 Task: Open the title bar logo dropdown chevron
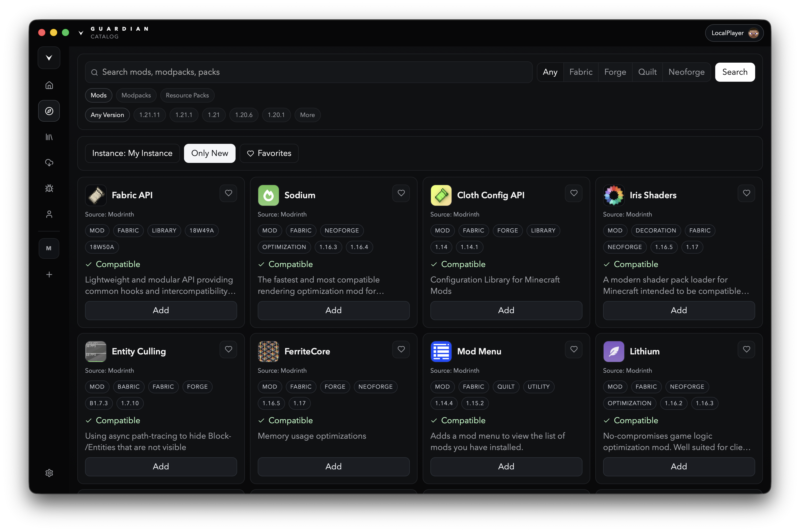81,33
